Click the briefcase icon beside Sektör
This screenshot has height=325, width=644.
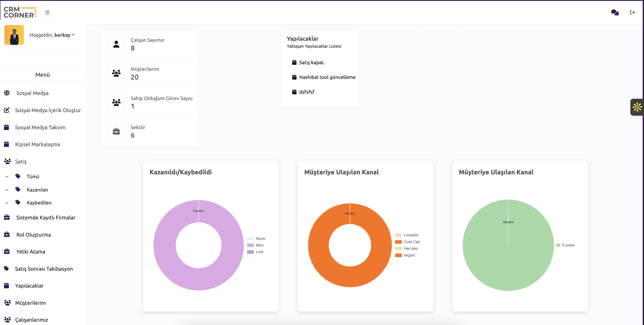coord(116,131)
